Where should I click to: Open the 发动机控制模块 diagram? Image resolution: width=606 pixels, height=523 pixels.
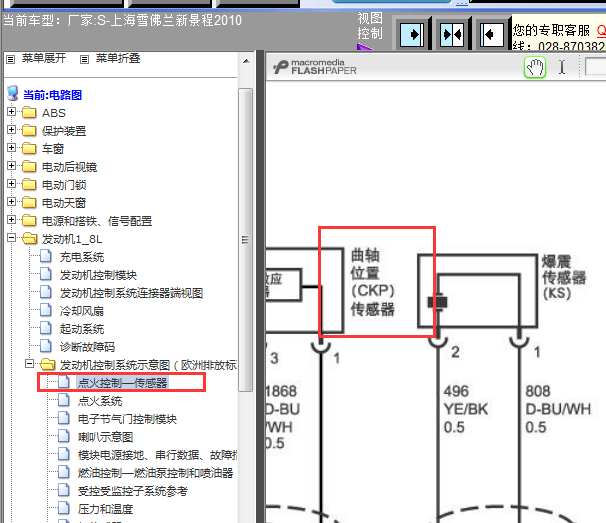tap(98, 275)
